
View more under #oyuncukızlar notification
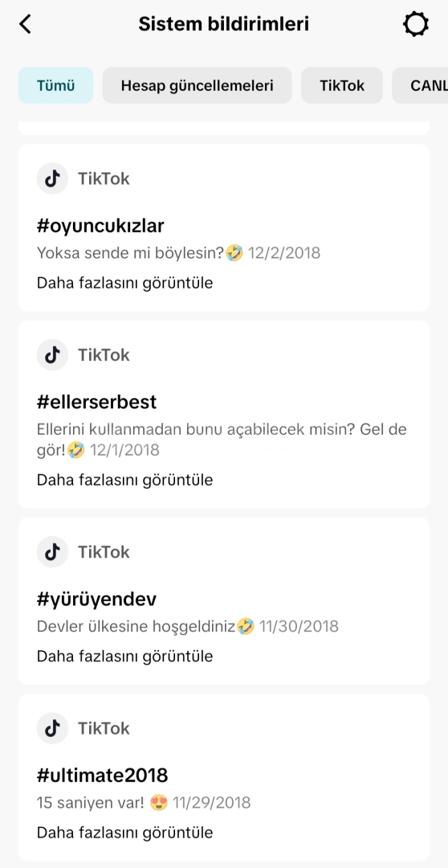(x=125, y=283)
